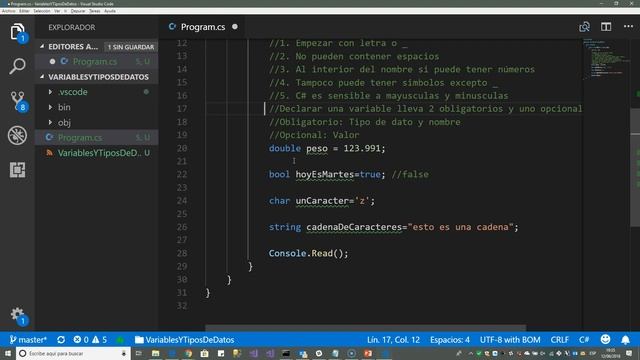Click the EXPLORADOR panel title
The image size is (640, 360).
tap(72, 27)
